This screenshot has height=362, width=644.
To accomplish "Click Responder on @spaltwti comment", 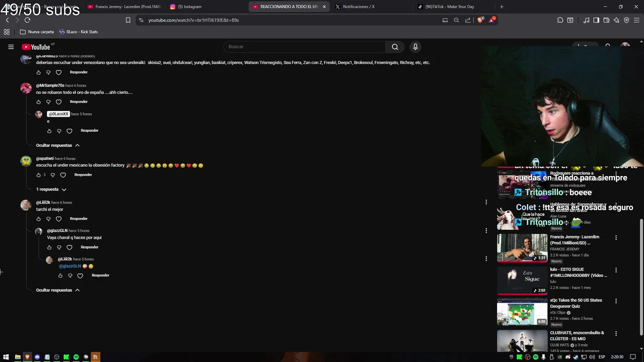I will tap(83, 175).
